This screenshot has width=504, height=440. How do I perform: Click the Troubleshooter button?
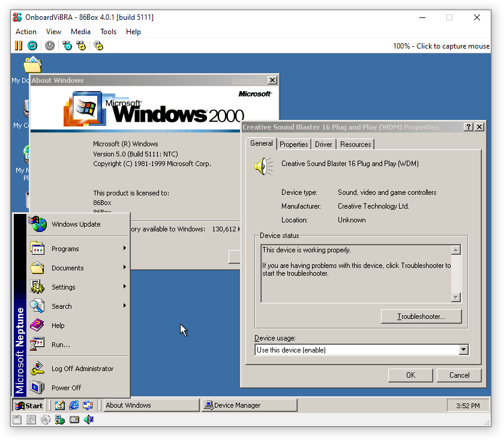(421, 317)
